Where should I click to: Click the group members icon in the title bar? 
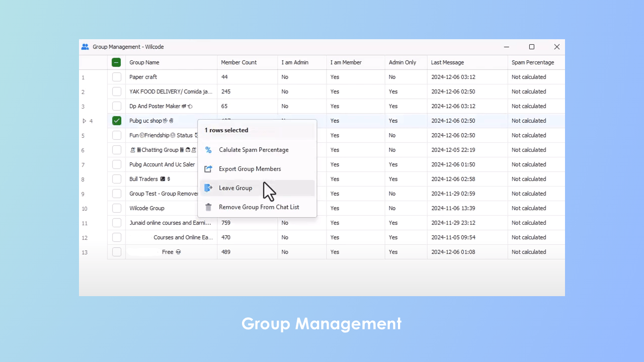pos(85,46)
